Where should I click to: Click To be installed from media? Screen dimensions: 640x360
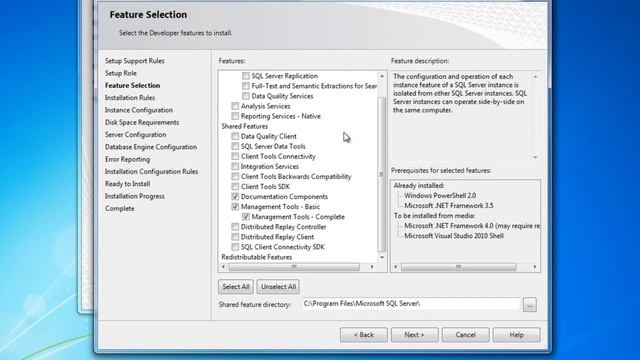(x=434, y=216)
